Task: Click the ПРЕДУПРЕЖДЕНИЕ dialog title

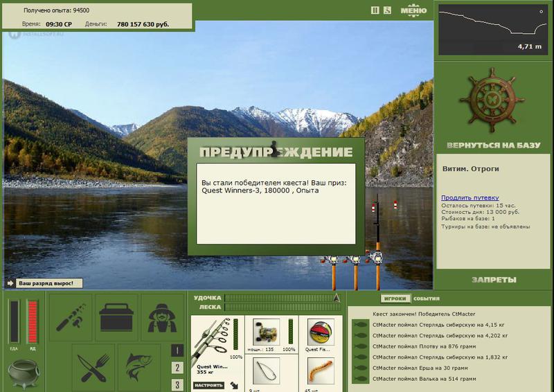Action: tap(276, 152)
